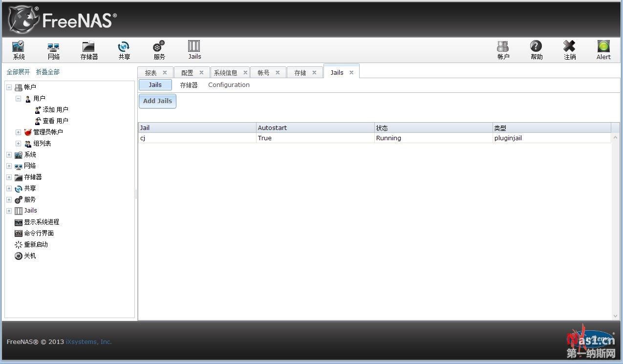Switch to the 报表 tab
This screenshot has height=364, width=623.
150,73
